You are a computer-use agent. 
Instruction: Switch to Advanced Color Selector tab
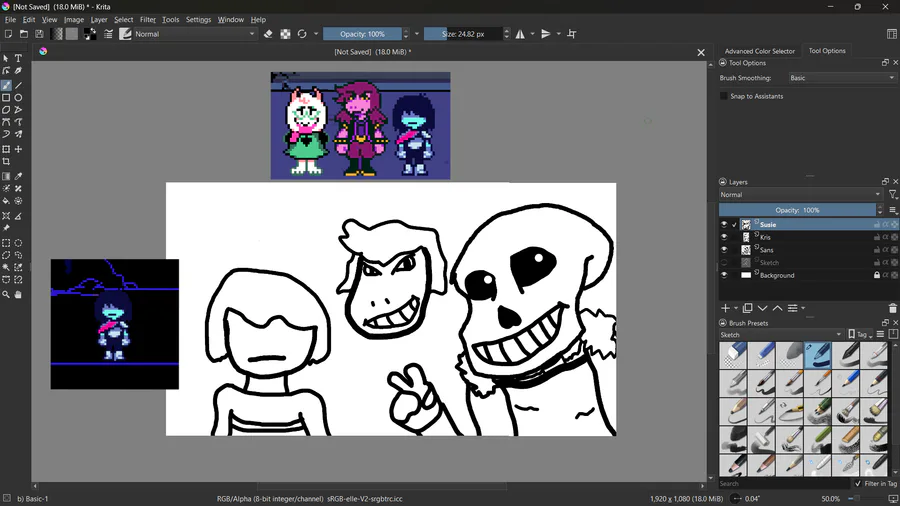759,51
